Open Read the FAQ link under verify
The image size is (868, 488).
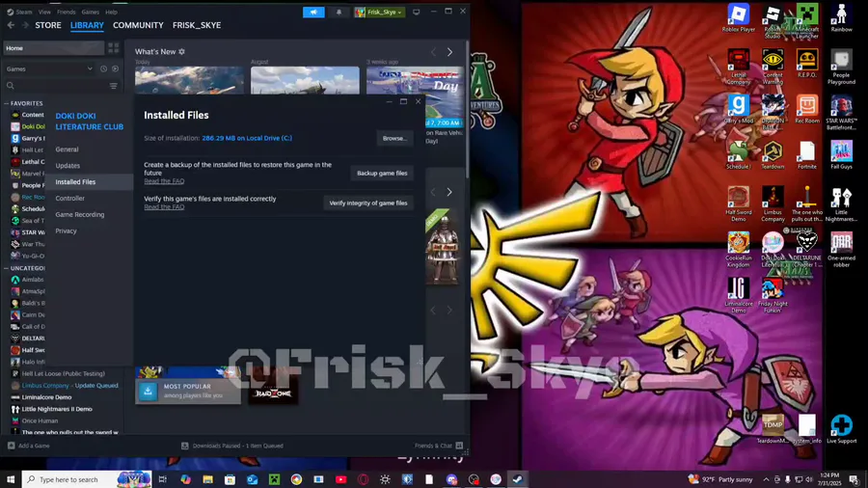(164, 207)
